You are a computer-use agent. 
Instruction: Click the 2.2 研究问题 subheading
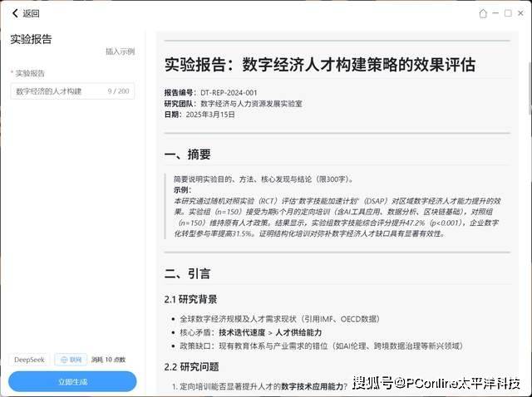tap(190, 367)
